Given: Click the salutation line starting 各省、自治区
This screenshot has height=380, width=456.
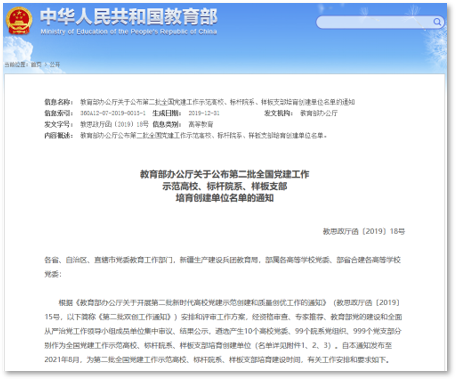Looking at the screenshot, I should [x=223, y=267].
